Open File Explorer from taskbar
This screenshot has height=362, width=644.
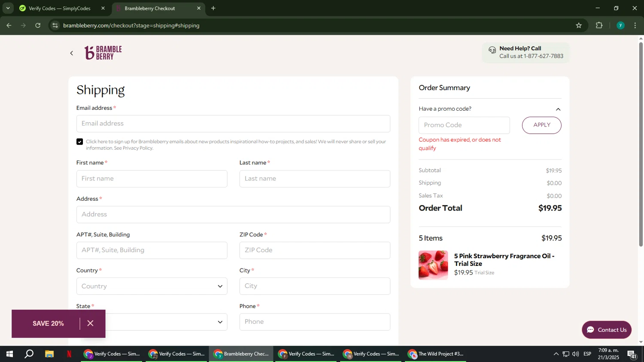pyautogui.click(x=49, y=354)
